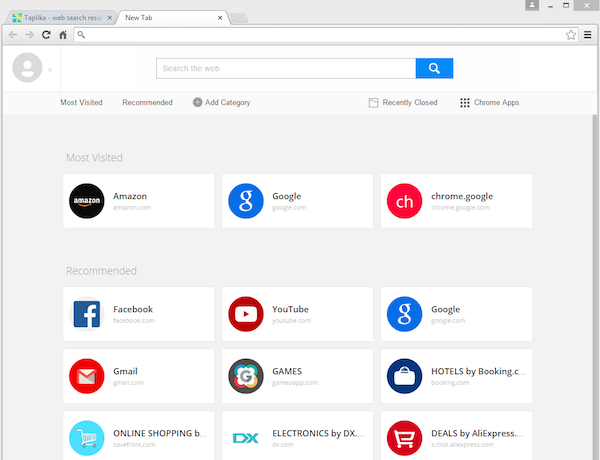Open DEALS by AliExpress cart icon

[x=404, y=437]
